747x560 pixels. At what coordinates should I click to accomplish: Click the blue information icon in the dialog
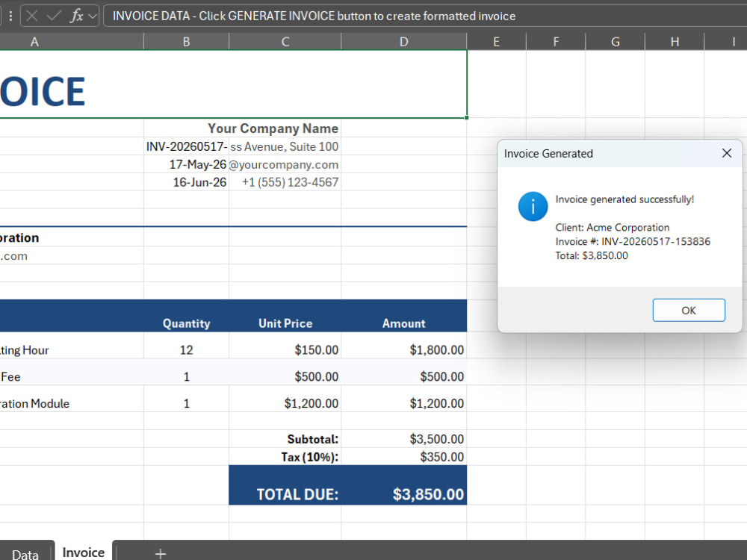(533, 207)
